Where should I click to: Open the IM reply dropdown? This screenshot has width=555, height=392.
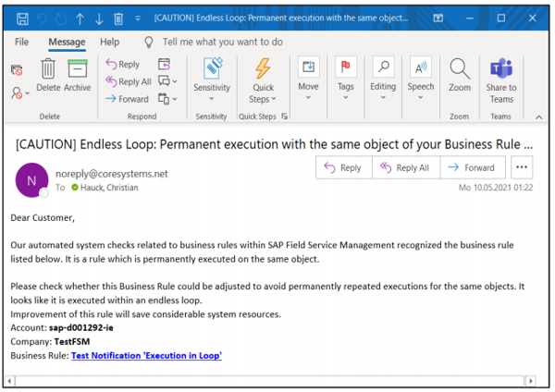(167, 81)
